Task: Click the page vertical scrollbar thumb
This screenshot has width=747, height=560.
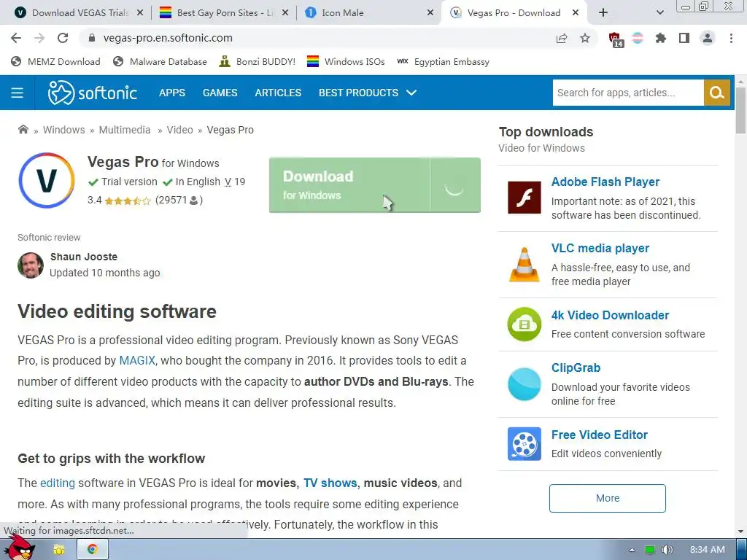Action: (740, 111)
